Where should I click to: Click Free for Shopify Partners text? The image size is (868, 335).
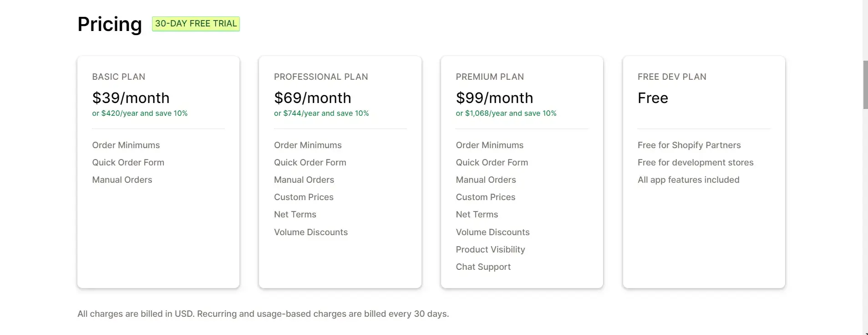[689, 145]
